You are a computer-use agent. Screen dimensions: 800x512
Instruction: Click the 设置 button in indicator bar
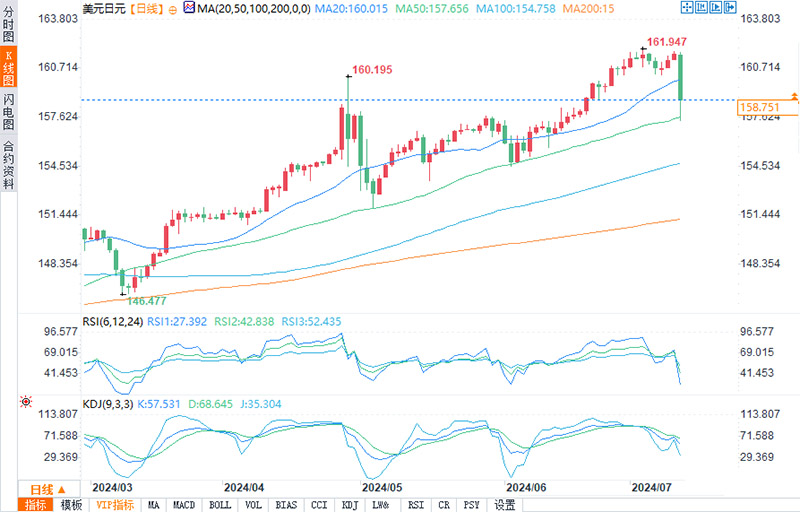pos(505,505)
